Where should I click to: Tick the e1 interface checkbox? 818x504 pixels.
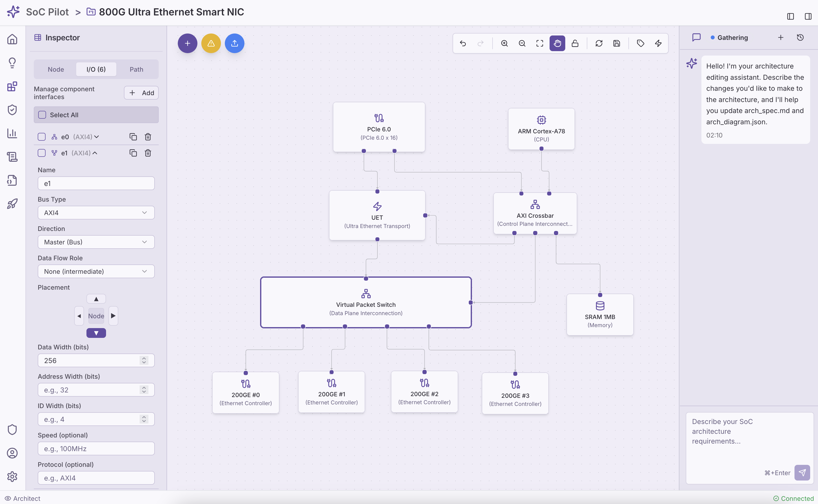[x=42, y=153]
